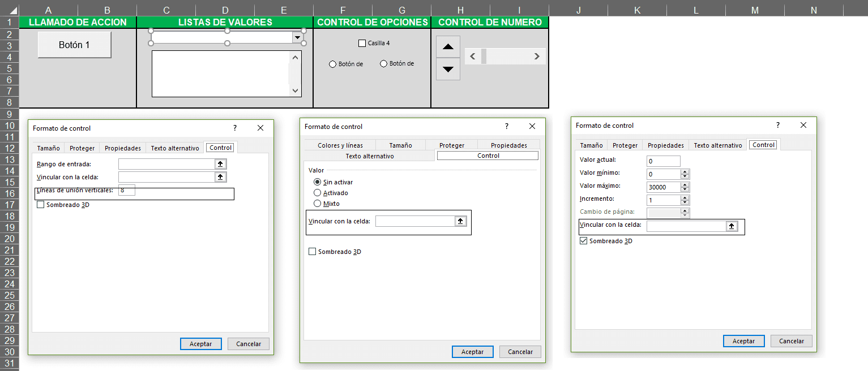Switch to the Colores y líneas tab

click(x=340, y=145)
